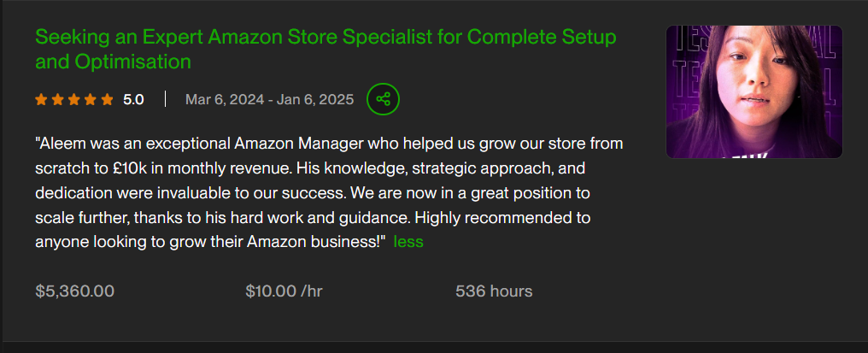Click the third orange rating star
The image size is (868, 353).
pos(73,99)
